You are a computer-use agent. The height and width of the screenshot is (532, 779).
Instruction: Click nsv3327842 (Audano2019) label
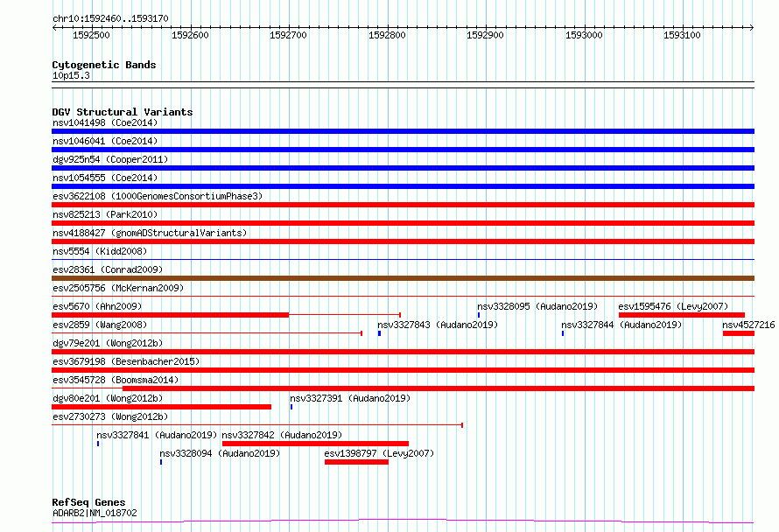(x=282, y=435)
